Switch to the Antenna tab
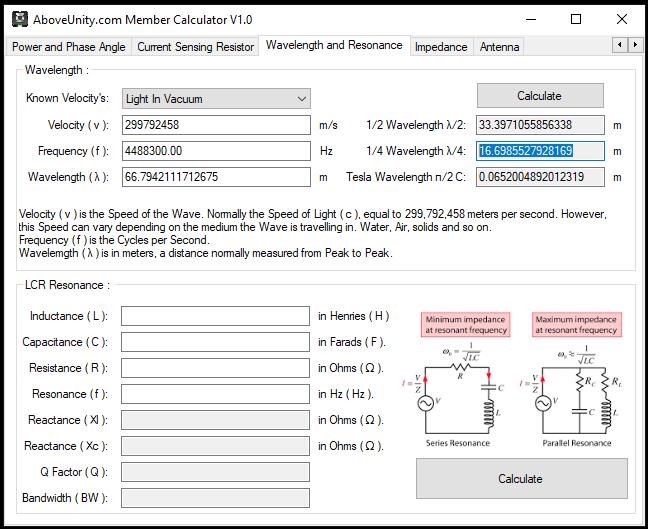 (499, 47)
